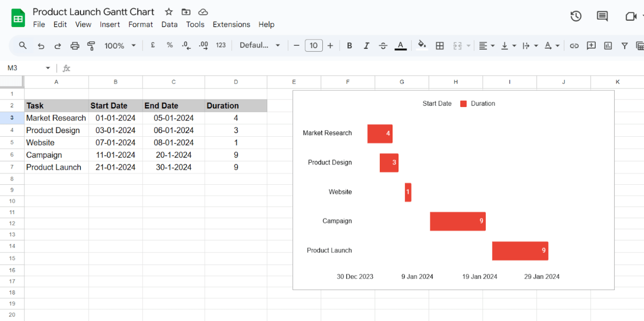
Task: Activate the paint format tool
Action: (x=91, y=46)
